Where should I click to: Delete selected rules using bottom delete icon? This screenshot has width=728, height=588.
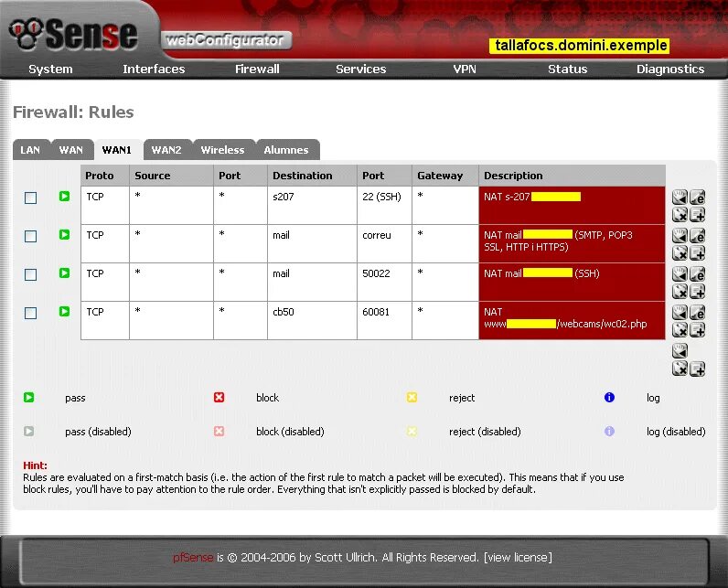tap(680, 369)
